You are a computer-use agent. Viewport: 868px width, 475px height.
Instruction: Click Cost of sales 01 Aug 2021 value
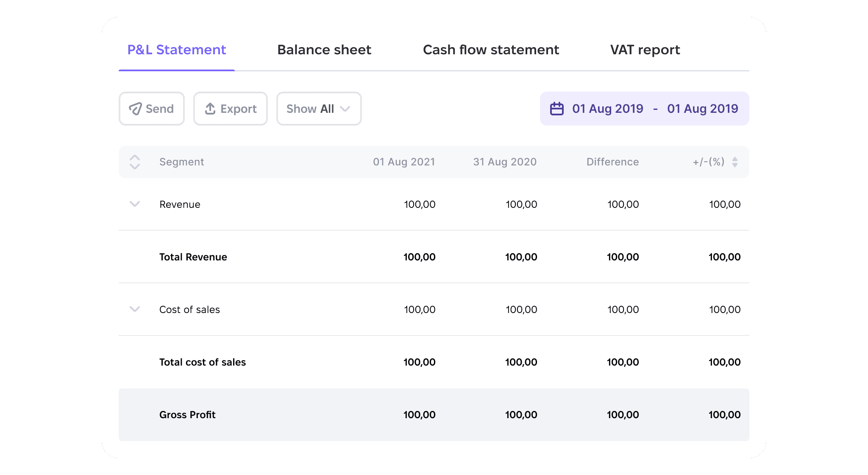point(420,310)
